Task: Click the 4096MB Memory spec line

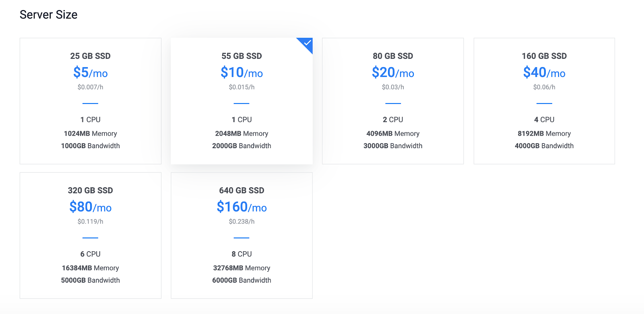Action: click(x=393, y=134)
